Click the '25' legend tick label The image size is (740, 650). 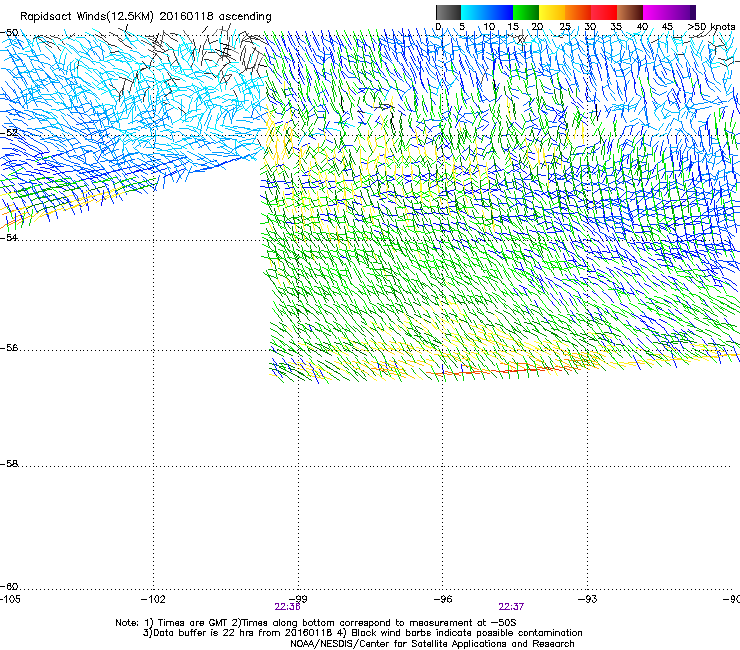[x=564, y=27]
